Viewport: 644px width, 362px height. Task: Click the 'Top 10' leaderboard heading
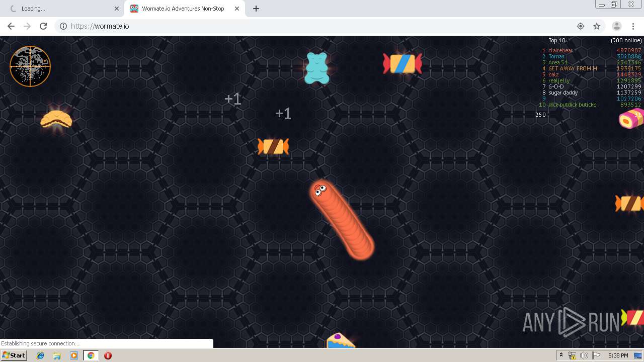point(557,40)
